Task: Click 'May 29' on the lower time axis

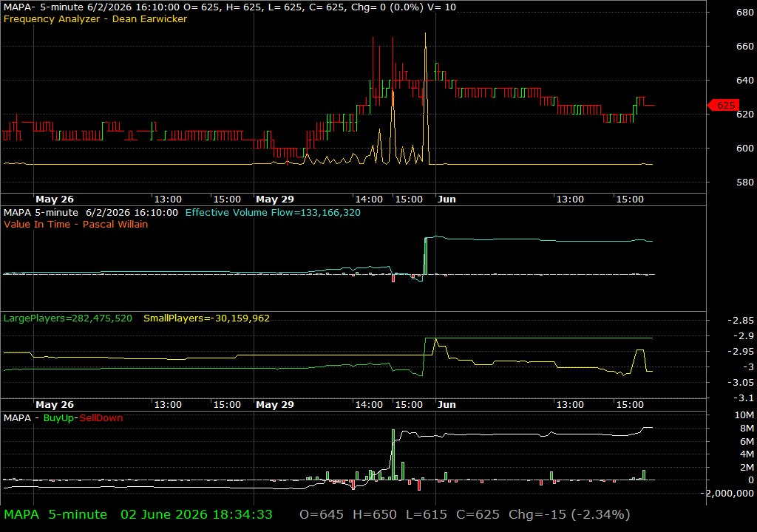Action: (x=275, y=405)
